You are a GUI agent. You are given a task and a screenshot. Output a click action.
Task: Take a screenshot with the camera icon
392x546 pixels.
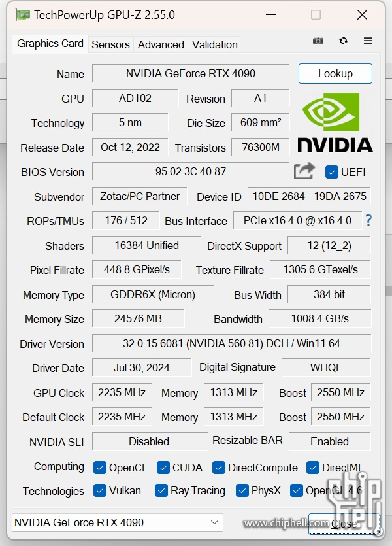click(x=318, y=41)
